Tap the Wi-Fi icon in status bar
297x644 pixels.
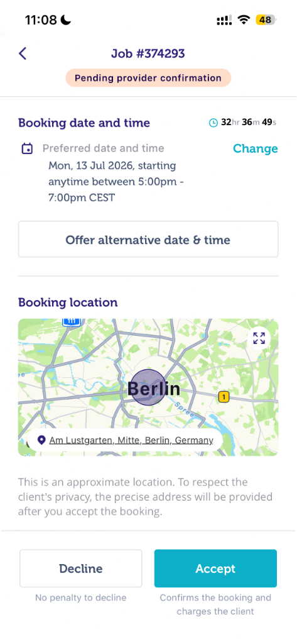point(244,19)
